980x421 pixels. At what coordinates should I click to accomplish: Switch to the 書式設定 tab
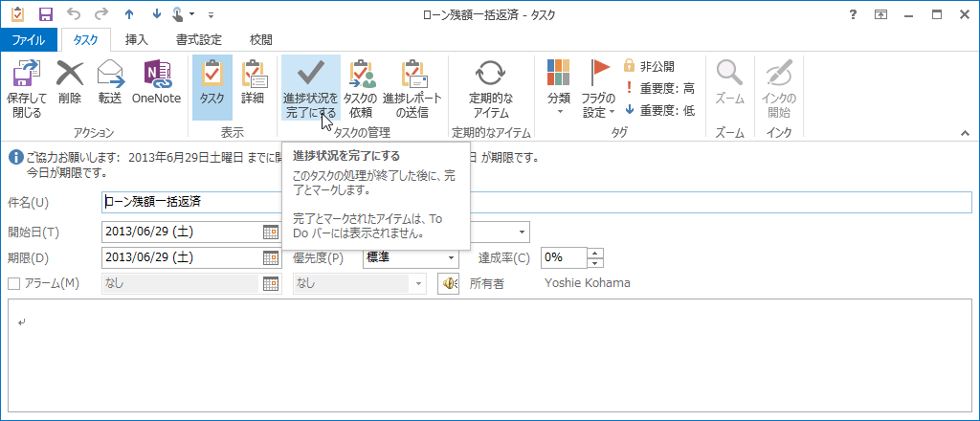(199, 40)
